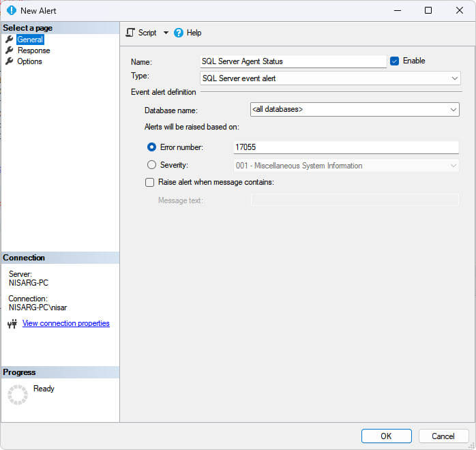The width and height of the screenshot is (476, 450).
Task: Click the Script scroll icon
Action: tap(130, 33)
